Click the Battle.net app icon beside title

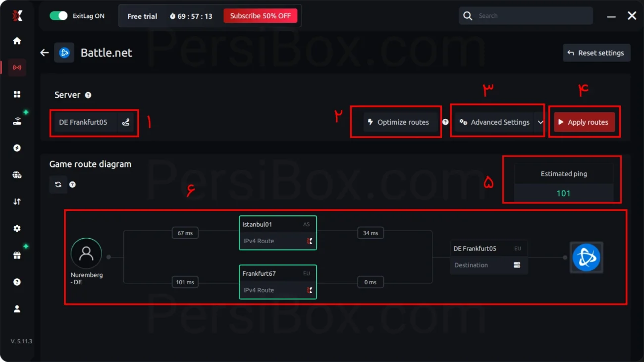[x=64, y=52]
